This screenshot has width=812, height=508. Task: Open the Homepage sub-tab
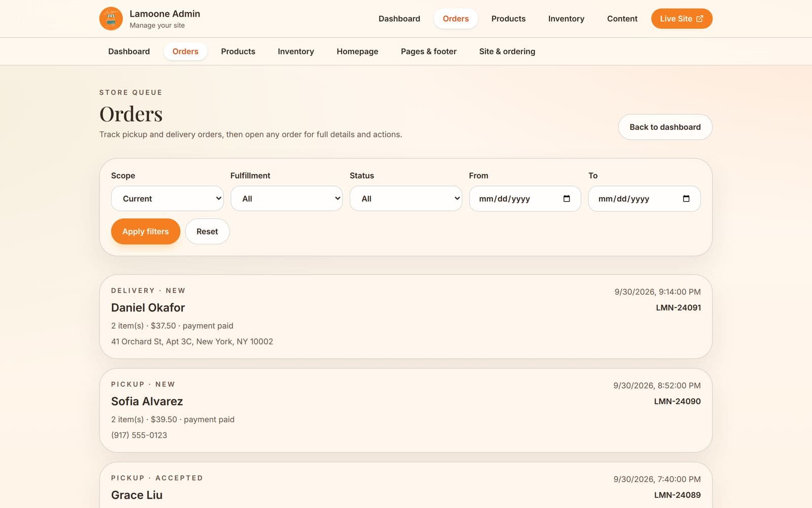point(357,51)
